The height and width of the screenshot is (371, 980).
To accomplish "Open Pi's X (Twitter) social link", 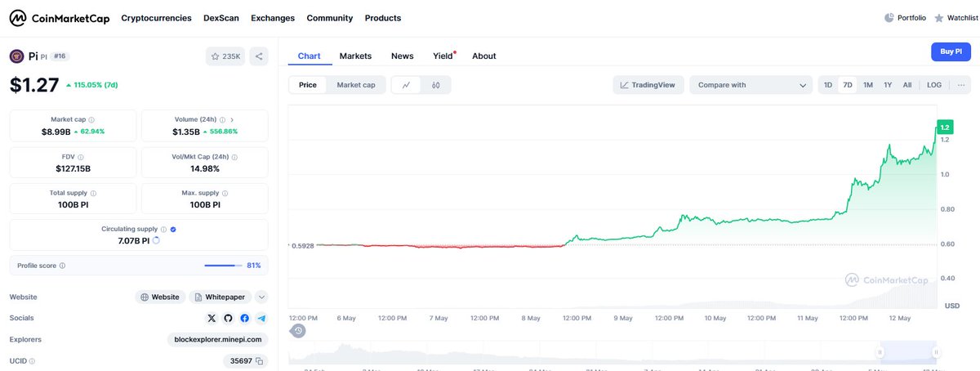I will [x=212, y=318].
